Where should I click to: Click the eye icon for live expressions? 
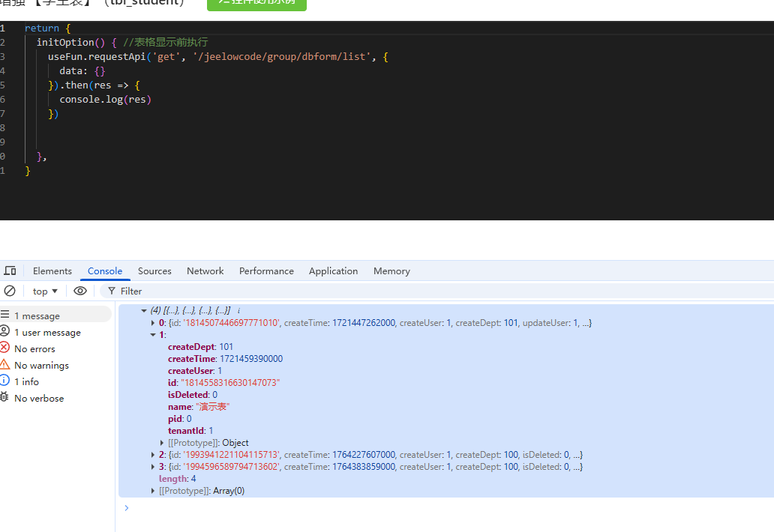coord(80,291)
